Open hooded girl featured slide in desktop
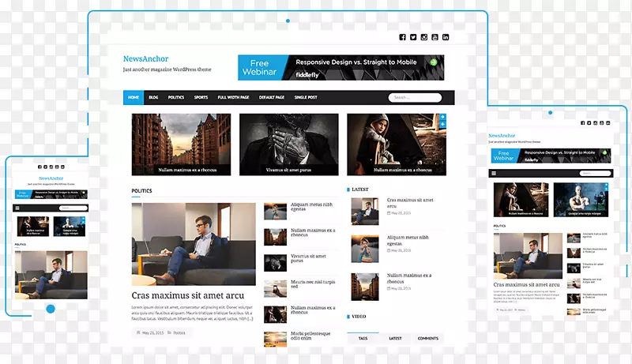 pyautogui.click(x=397, y=144)
